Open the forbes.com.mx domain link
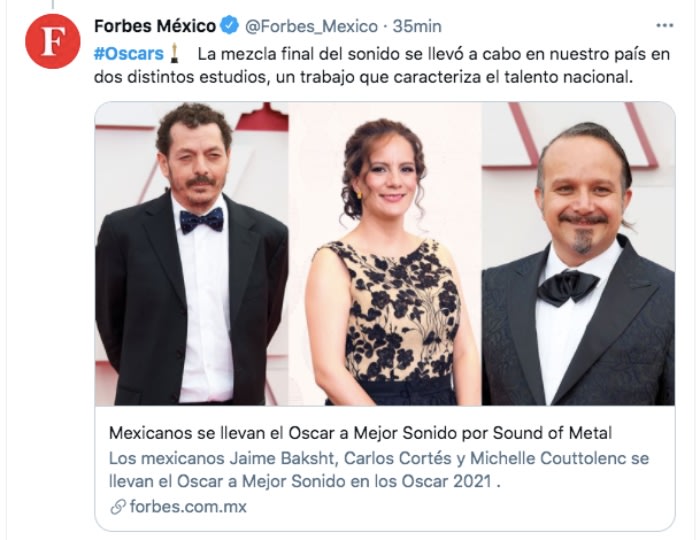Screen dimensions: 700x540 point(187,507)
